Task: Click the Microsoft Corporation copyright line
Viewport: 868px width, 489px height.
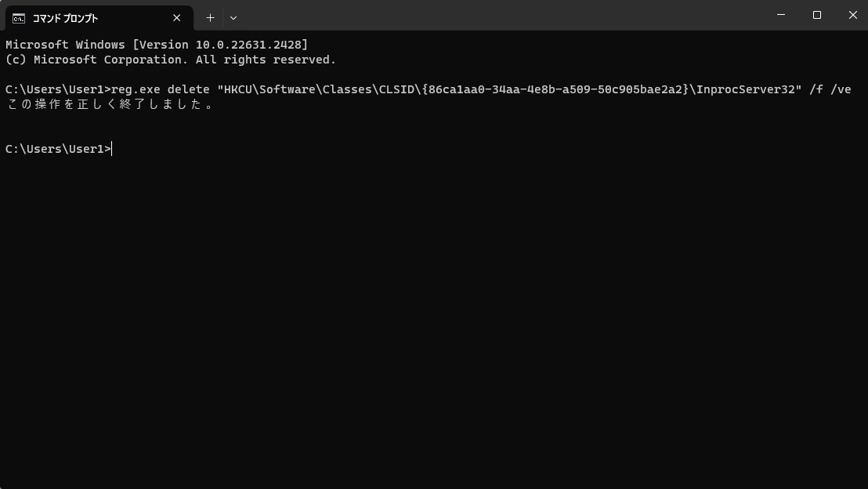Action: [x=171, y=60]
